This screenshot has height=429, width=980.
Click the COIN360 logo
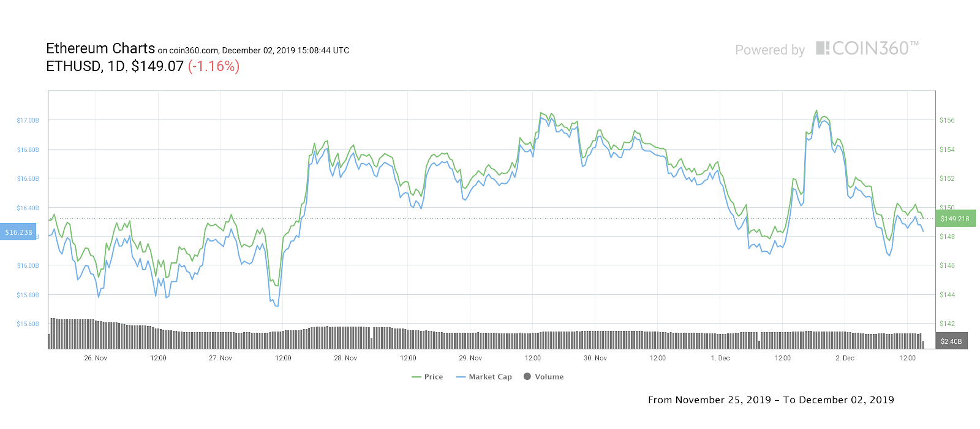867,48
